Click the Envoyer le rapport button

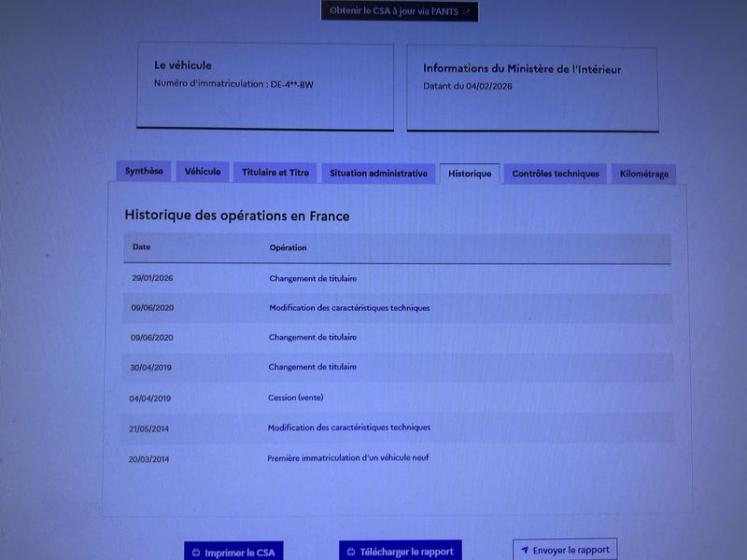pos(564,550)
